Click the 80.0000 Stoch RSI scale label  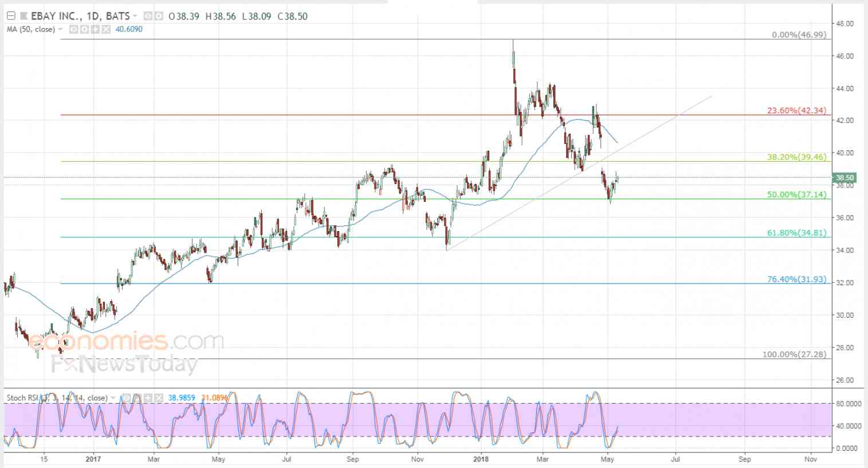point(849,404)
